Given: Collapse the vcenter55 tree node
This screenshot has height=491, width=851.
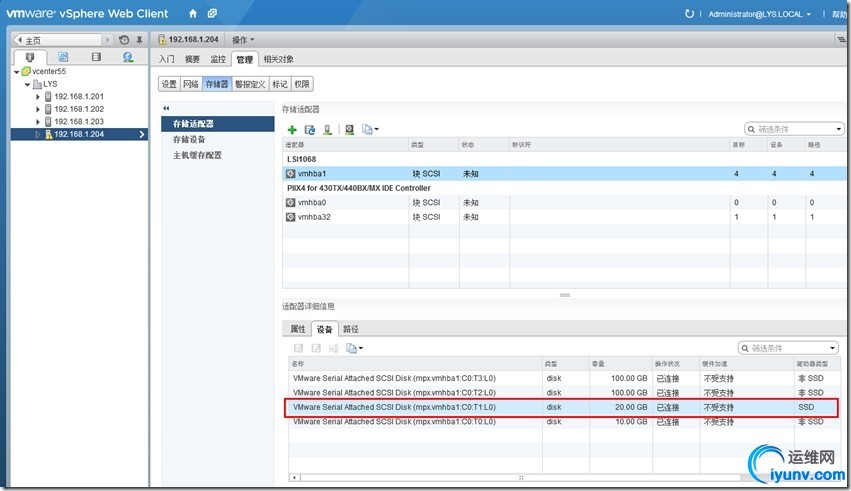Looking at the screenshot, I should coord(16,72).
